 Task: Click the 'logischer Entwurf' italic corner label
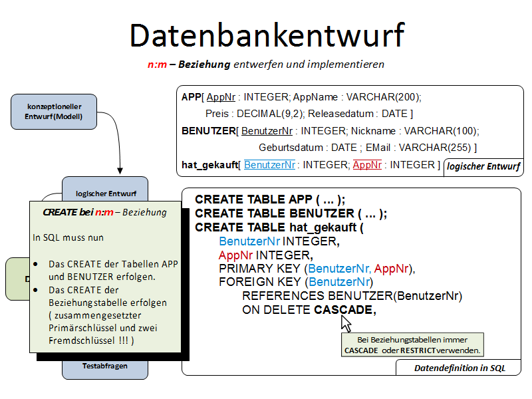tap(482, 167)
